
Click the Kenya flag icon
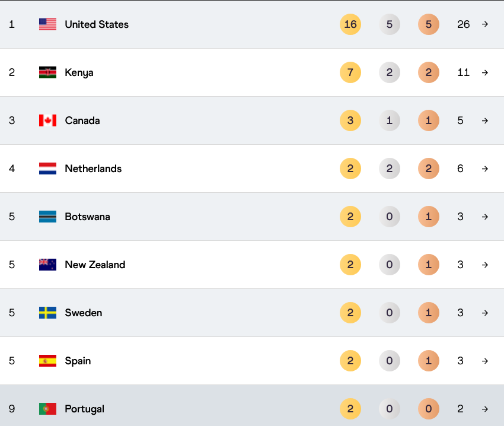click(47, 72)
